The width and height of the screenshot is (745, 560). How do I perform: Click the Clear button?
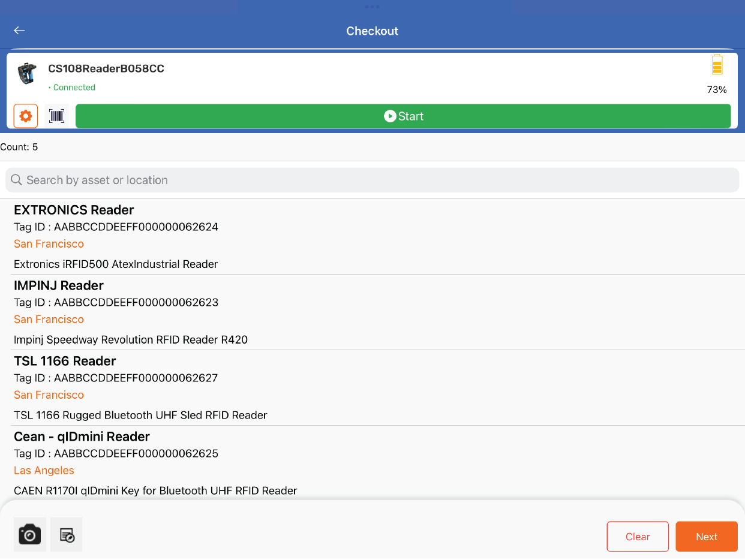point(638,537)
